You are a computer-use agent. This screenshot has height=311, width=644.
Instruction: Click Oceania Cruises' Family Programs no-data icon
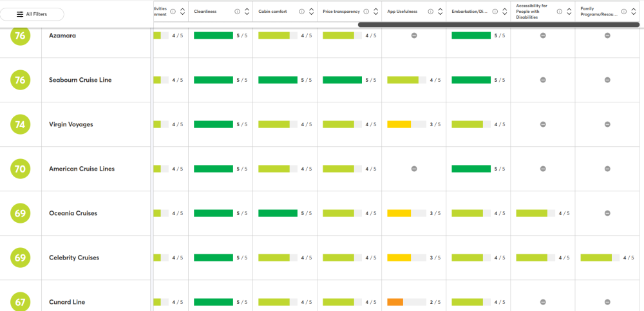[607, 213]
